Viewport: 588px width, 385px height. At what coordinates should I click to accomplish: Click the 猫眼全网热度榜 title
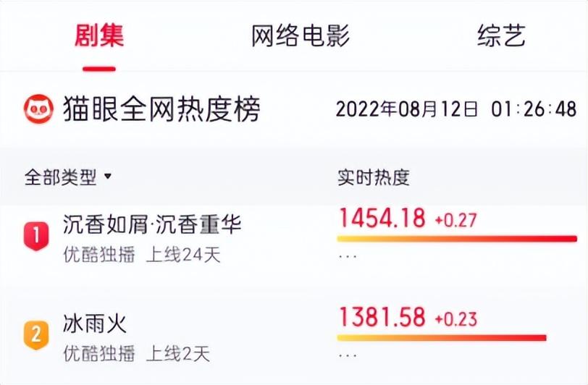(x=161, y=109)
